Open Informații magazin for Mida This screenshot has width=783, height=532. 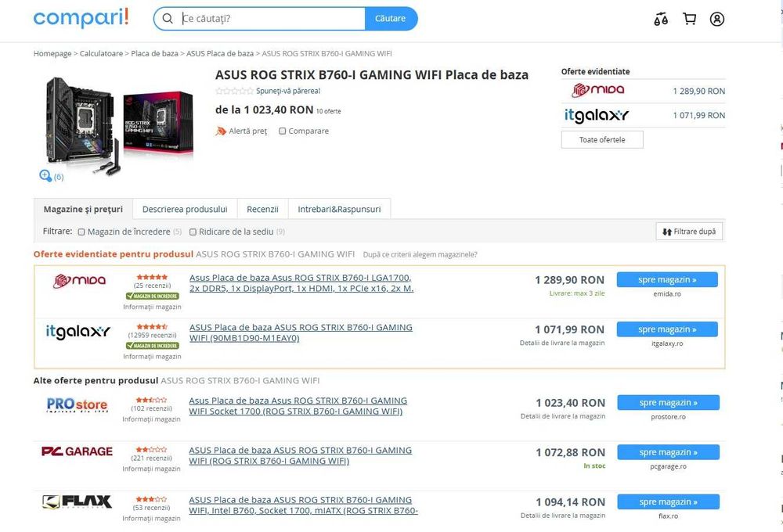(x=153, y=307)
